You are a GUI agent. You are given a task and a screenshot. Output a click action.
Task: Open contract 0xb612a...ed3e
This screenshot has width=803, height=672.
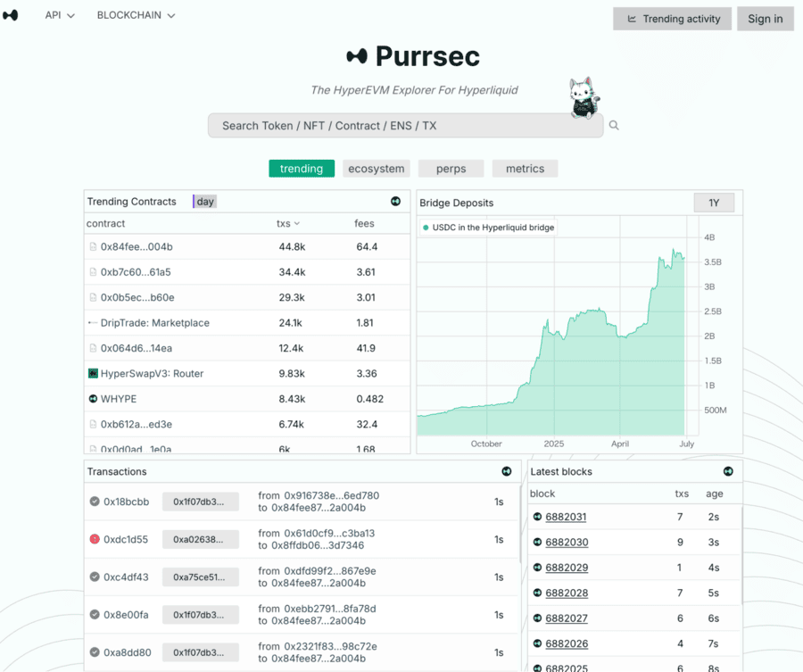(137, 424)
